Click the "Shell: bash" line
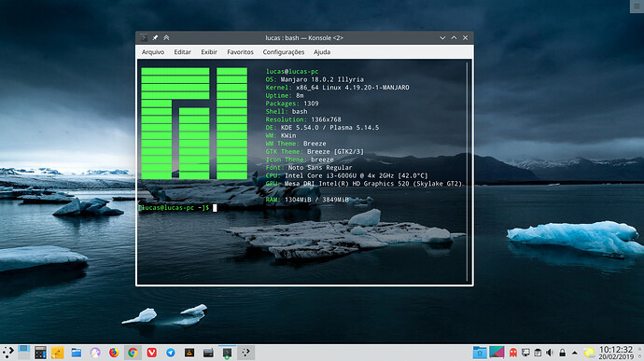Screen dimensions: 644x361 287,112
